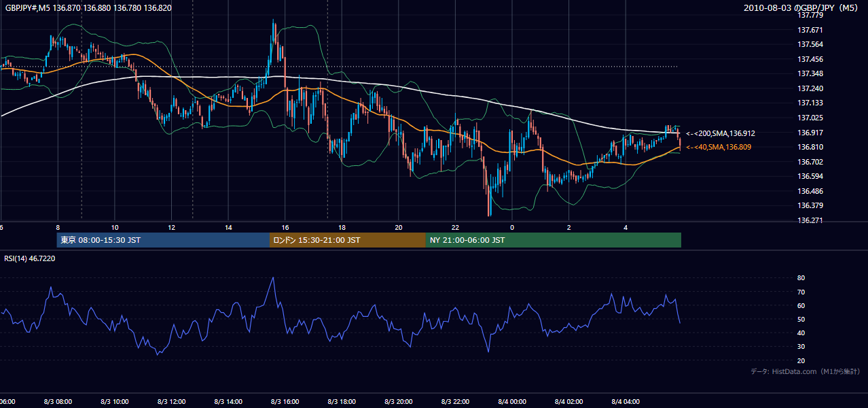Click the 8/3 14:00 time axis label
Screen dimensions: 868x408
228,402
